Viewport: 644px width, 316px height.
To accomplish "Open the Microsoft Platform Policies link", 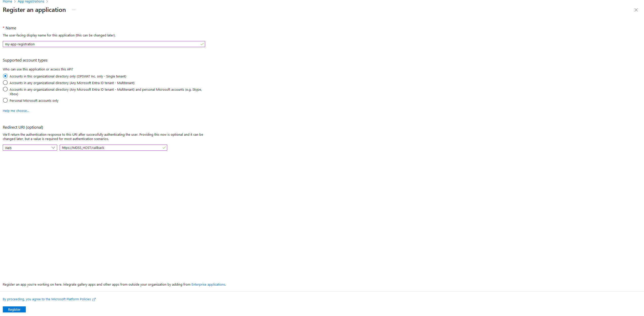I will pos(47,299).
